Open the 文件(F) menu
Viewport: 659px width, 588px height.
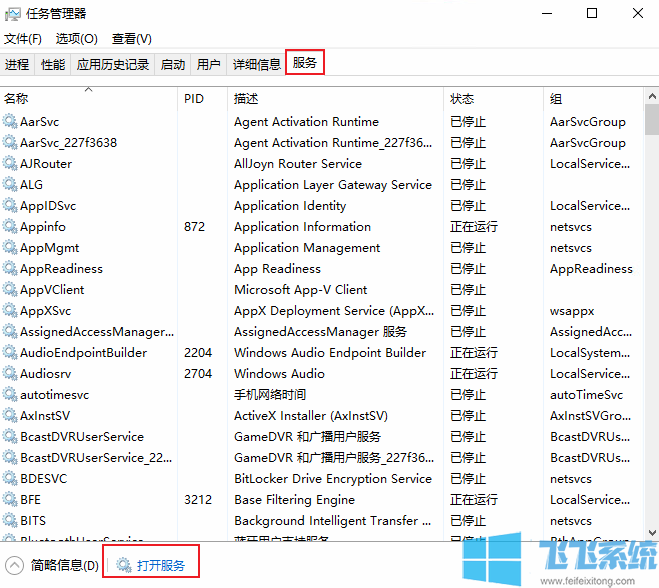click(x=23, y=38)
